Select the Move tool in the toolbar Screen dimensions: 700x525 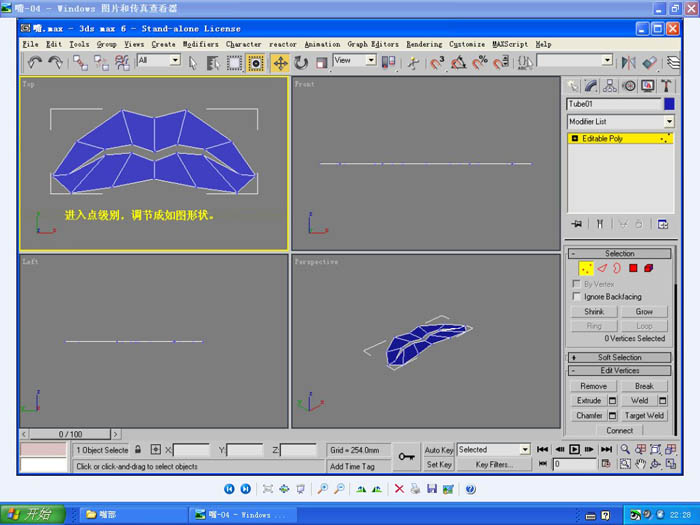click(x=280, y=62)
